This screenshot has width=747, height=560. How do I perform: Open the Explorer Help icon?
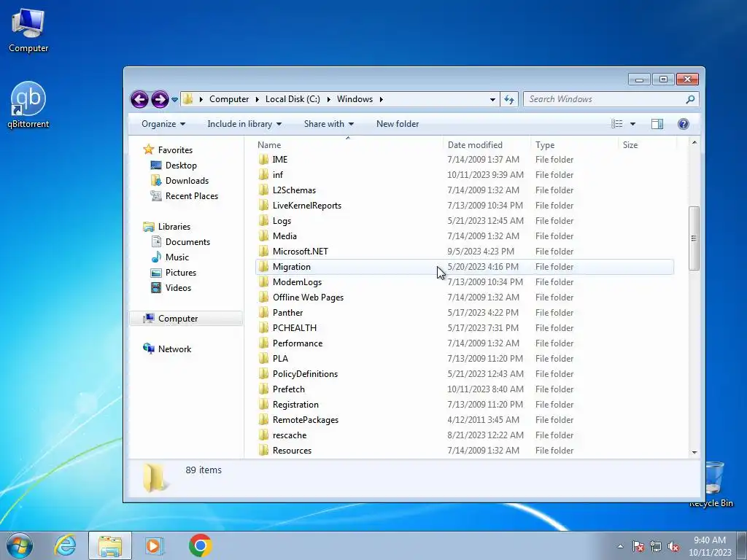click(x=683, y=124)
